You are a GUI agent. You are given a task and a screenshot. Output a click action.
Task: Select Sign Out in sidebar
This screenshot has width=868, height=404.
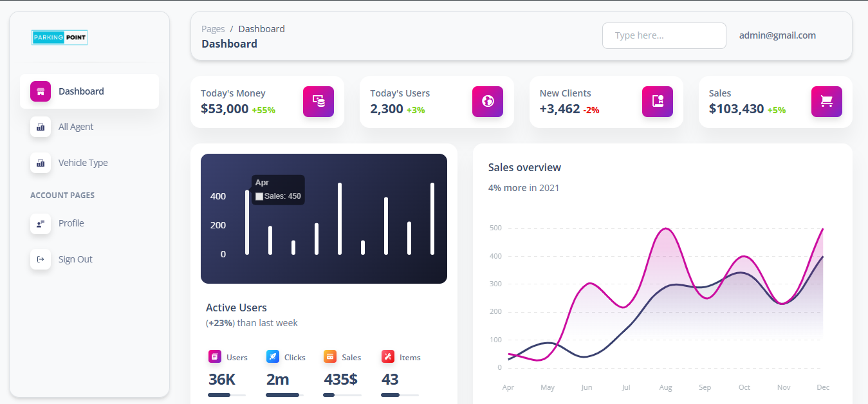point(75,259)
